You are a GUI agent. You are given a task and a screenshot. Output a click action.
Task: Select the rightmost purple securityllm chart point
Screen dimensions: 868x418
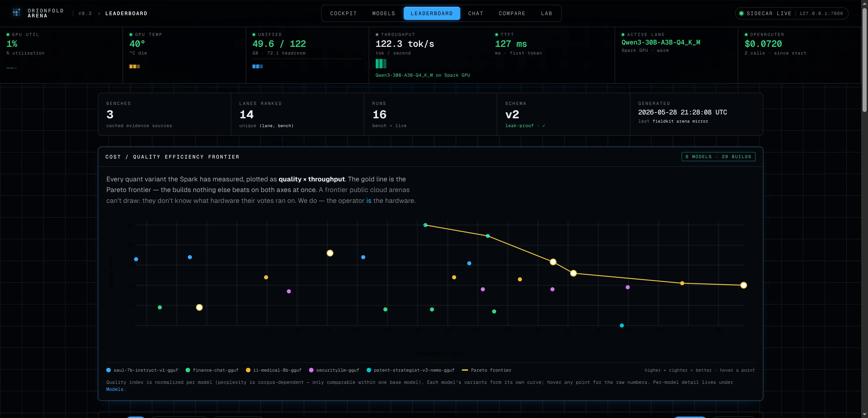[x=627, y=287]
